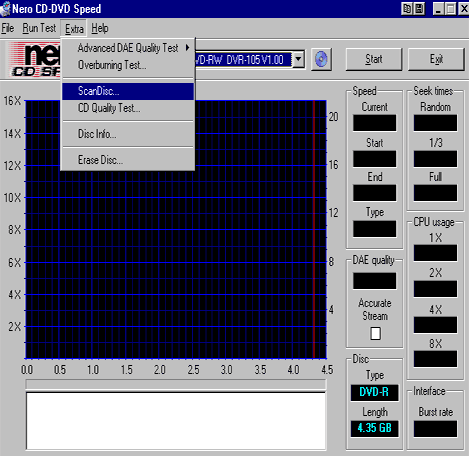This screenshot has height=456, width=469.
Task: Click the Start button
Action: pyautogui.click(x=374, y=59)
